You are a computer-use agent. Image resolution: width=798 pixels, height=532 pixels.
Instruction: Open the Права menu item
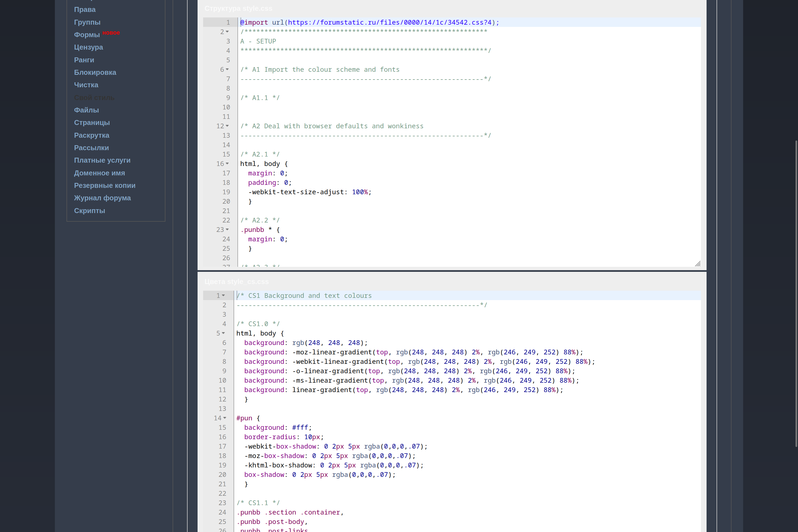pyautogui.click(x=85, y=9)
